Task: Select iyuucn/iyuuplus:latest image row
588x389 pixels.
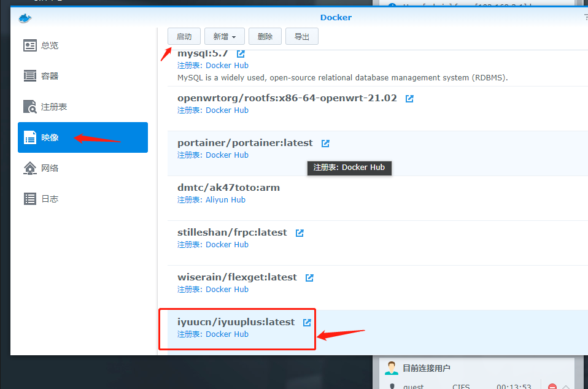Action: tap(377, 332)
